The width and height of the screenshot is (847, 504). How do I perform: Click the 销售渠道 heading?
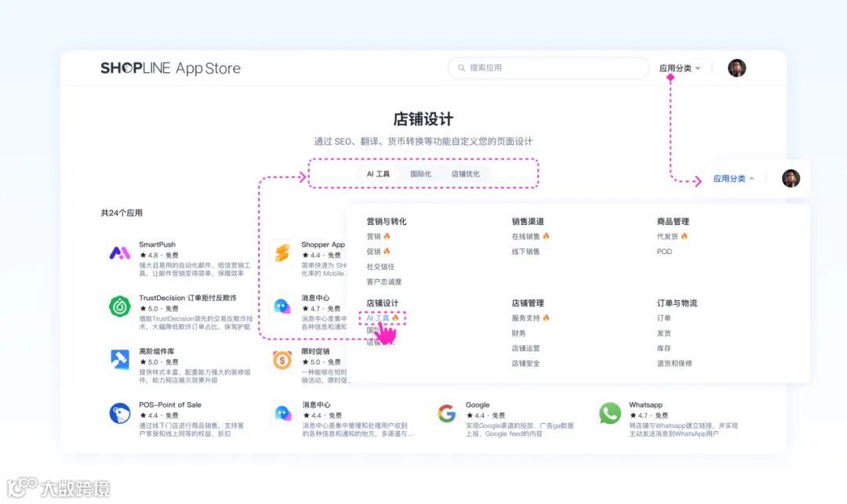528,221
